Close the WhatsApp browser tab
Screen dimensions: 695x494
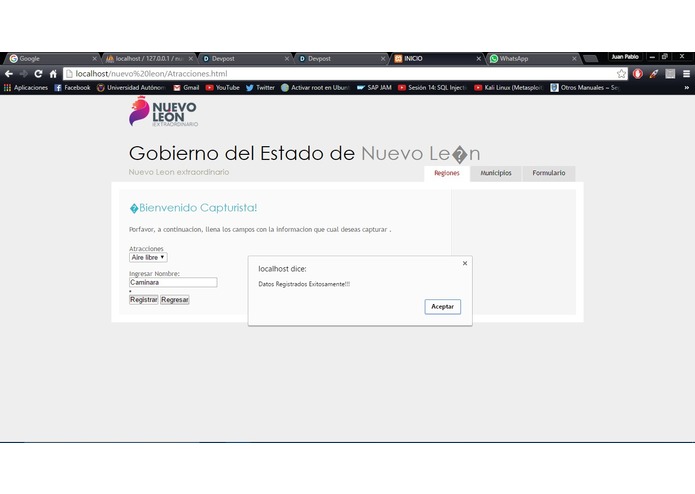pyautogui.click(x=574, y=58)
